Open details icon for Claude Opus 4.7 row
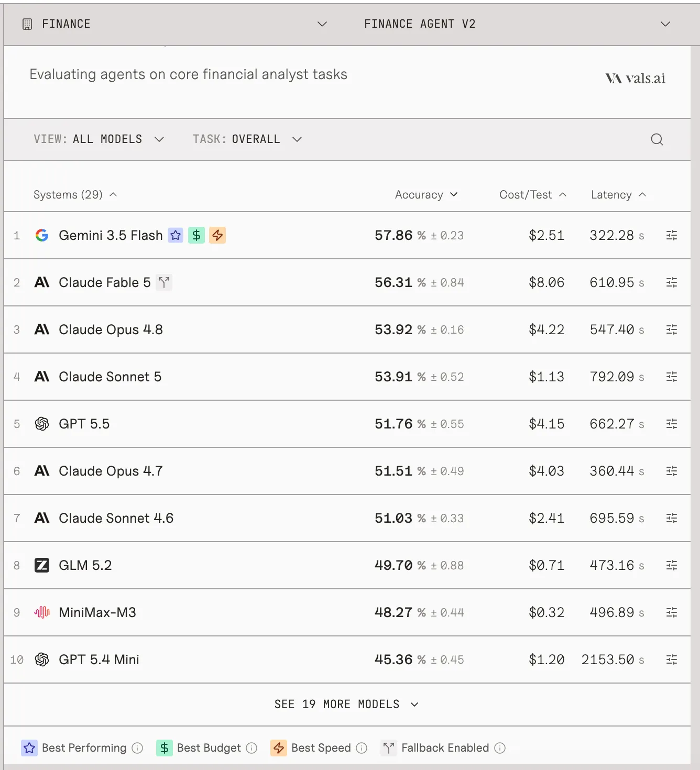 (x=672, y=471)
